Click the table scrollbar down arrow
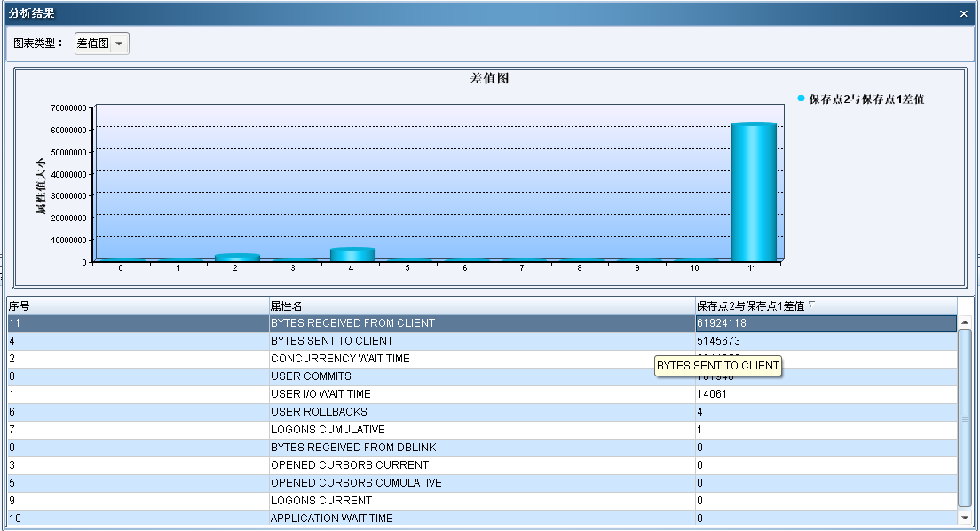 point(965,517)
